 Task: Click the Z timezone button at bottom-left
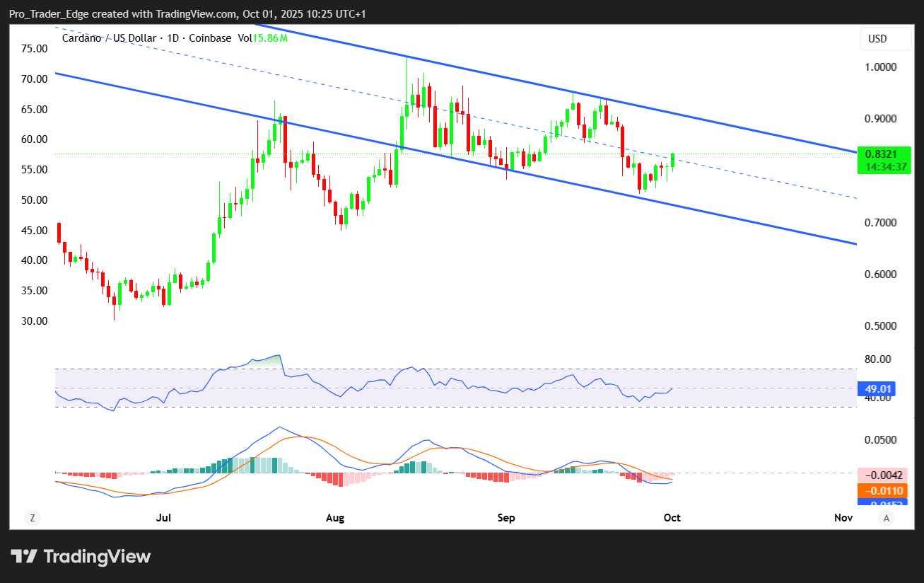(32, 518)
